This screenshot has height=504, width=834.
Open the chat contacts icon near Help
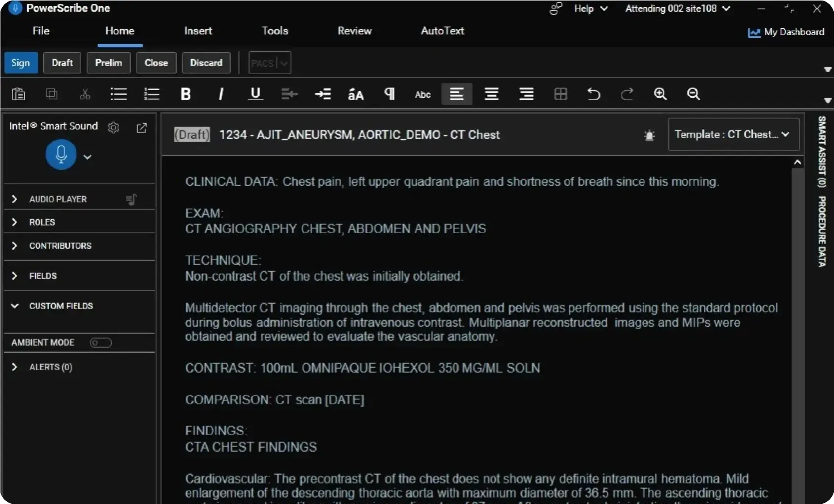[556, 9]
